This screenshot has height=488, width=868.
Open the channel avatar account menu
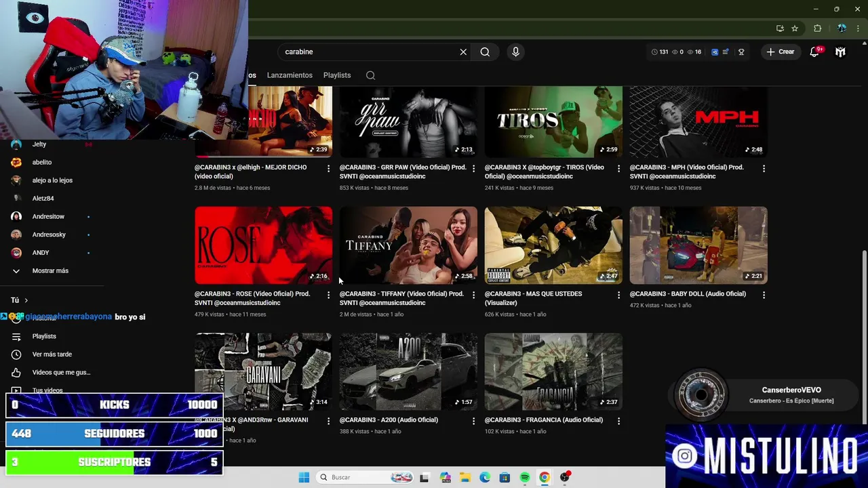tap(840, 52)
